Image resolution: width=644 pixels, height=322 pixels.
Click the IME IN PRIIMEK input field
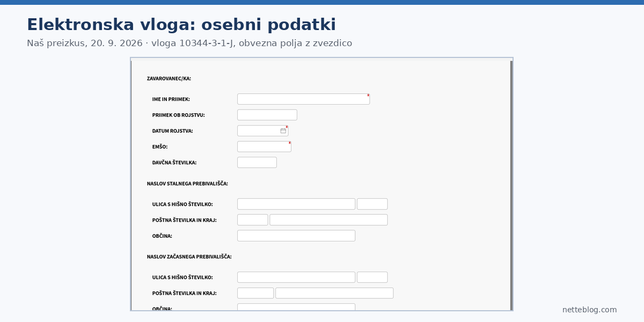click(x=304, y=99)
